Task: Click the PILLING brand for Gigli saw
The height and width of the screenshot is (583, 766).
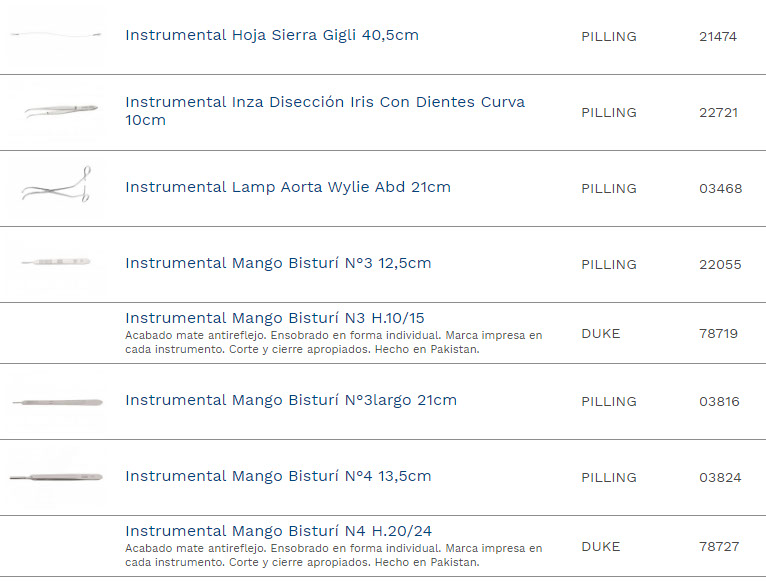Action: [608, 36]
